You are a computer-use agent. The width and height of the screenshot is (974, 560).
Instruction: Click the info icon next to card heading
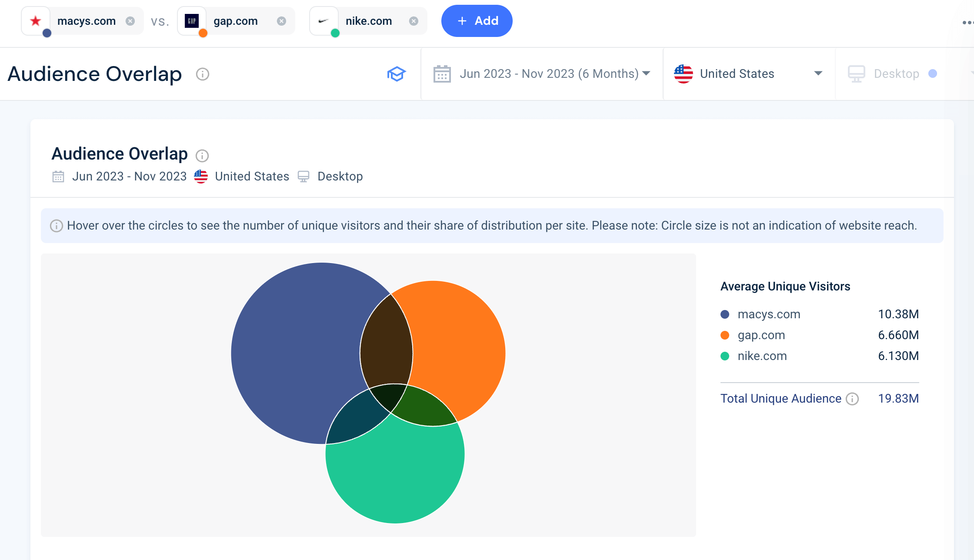(x=202, y=156)
